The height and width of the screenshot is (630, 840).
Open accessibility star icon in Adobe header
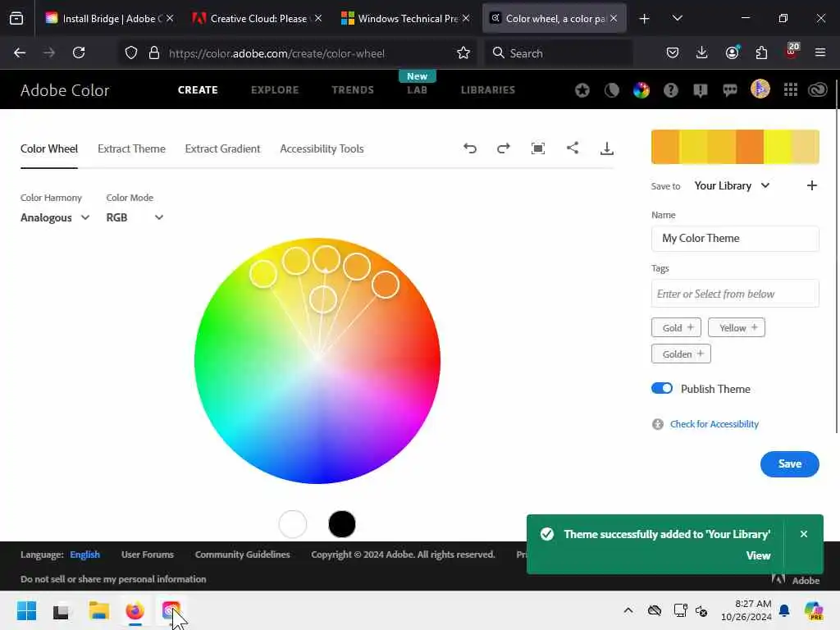pyautogui.click(x=582, y=90)
